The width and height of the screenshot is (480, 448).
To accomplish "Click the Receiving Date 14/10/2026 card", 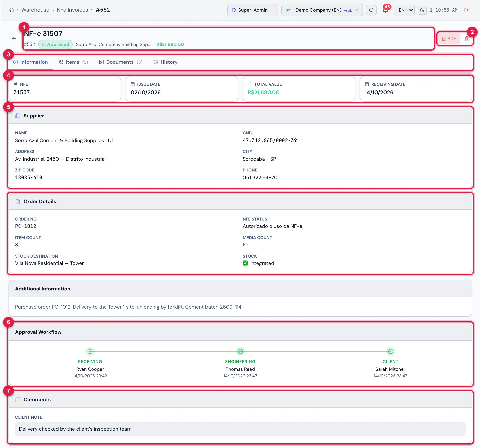I will point(416,89).
